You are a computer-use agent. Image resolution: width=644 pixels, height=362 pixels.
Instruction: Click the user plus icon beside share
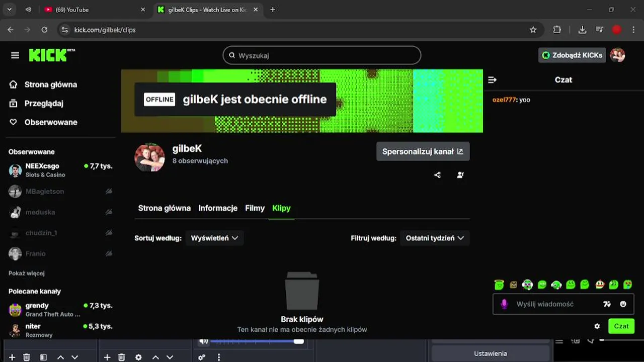click(460, 175)
